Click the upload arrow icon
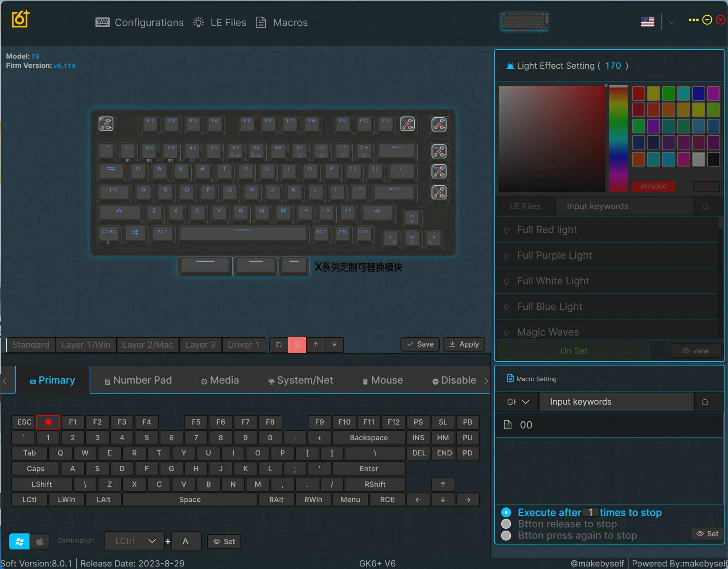The height and width of the screenshot is (569, 728). pos(315,344)
